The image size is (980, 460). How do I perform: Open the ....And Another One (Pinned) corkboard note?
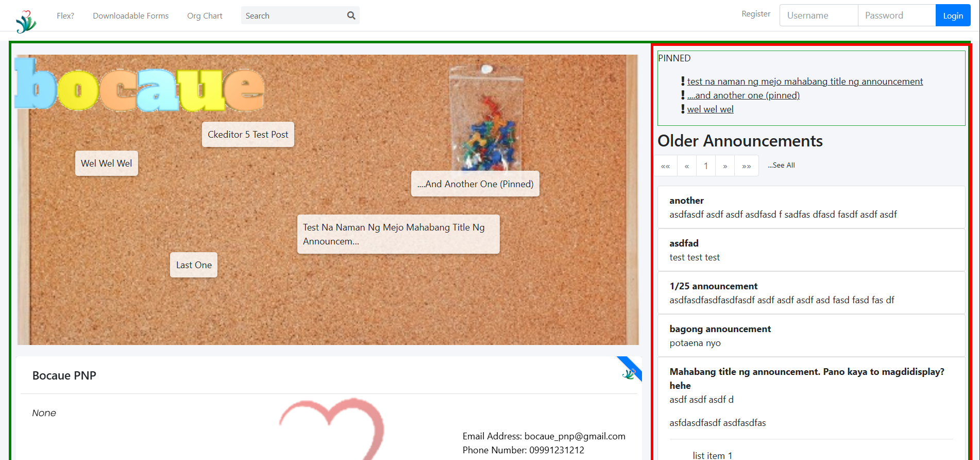point(475,184)
